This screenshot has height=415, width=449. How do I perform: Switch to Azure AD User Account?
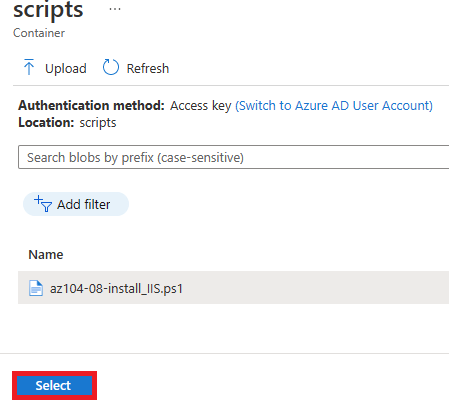tap(334, 105)
